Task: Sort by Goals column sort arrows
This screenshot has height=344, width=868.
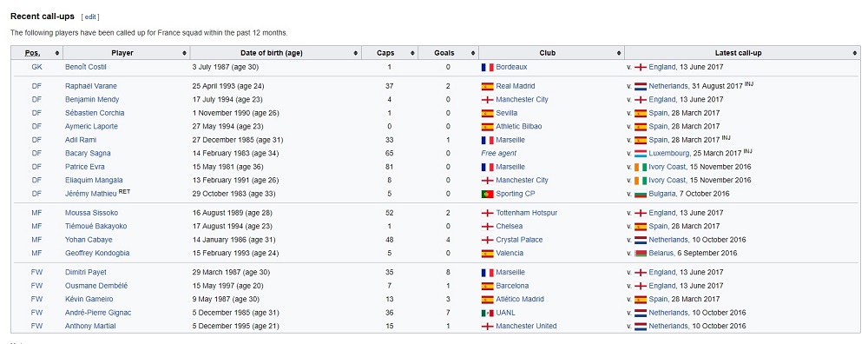Action: [472, 53]
